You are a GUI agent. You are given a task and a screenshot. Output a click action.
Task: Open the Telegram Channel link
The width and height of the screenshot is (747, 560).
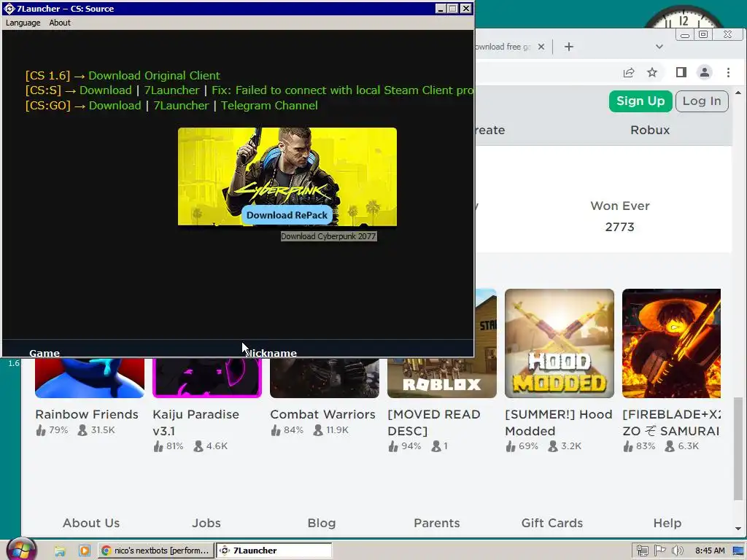point(269,106)
